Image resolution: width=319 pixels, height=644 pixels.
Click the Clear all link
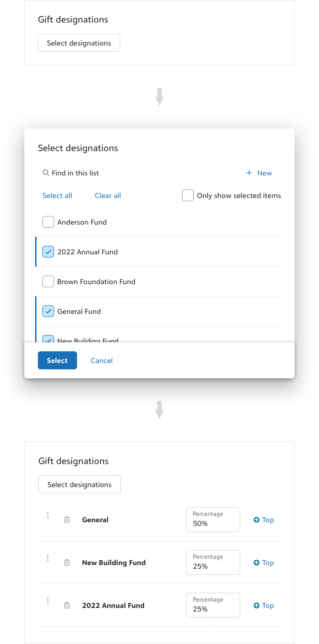(x=108, y=195)
